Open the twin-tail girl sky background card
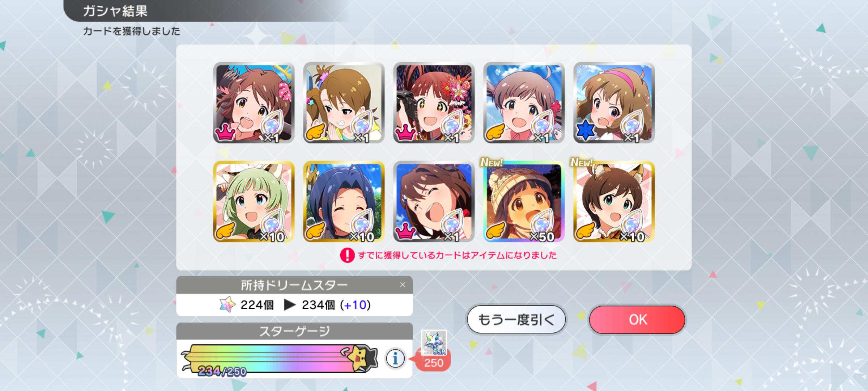Screen dimensions: 868x391 pyautogui.click(x=524, y=103)
